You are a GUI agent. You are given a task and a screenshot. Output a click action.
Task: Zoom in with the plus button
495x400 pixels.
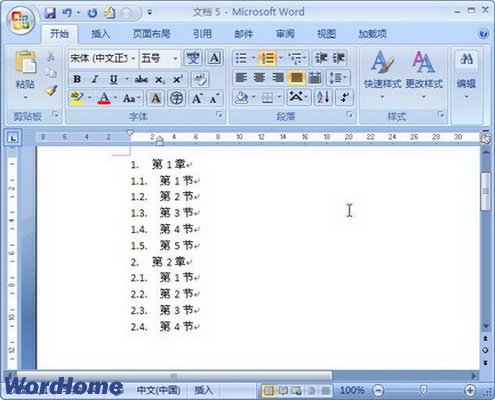pos(470,390)
